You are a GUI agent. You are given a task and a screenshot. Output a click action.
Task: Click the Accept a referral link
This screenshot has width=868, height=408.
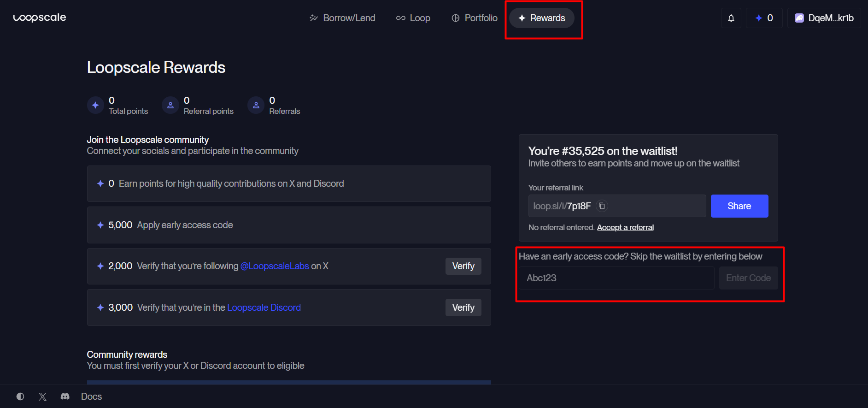click(x=625, y=227)
